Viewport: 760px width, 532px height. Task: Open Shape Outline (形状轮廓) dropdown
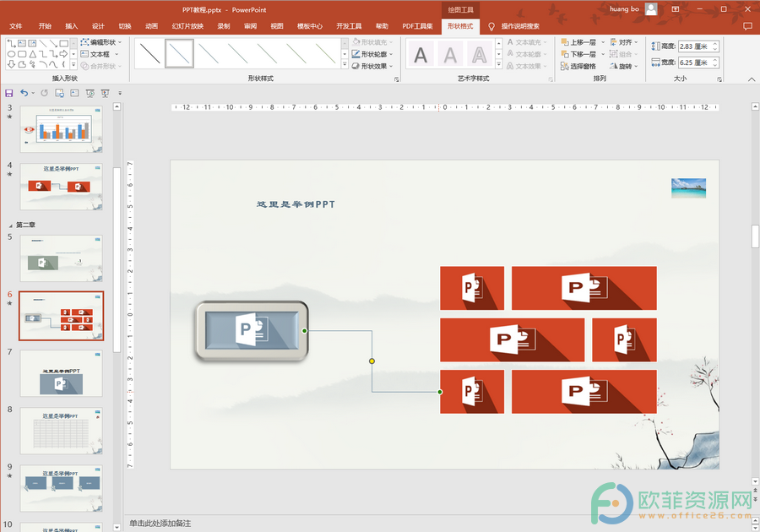(372, 54)
